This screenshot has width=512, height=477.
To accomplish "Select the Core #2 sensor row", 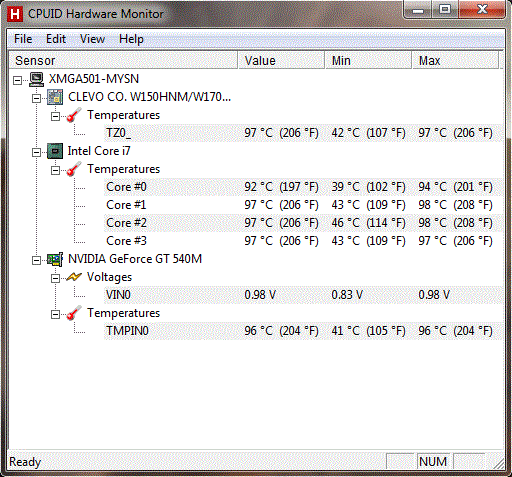I will [303, 223].
